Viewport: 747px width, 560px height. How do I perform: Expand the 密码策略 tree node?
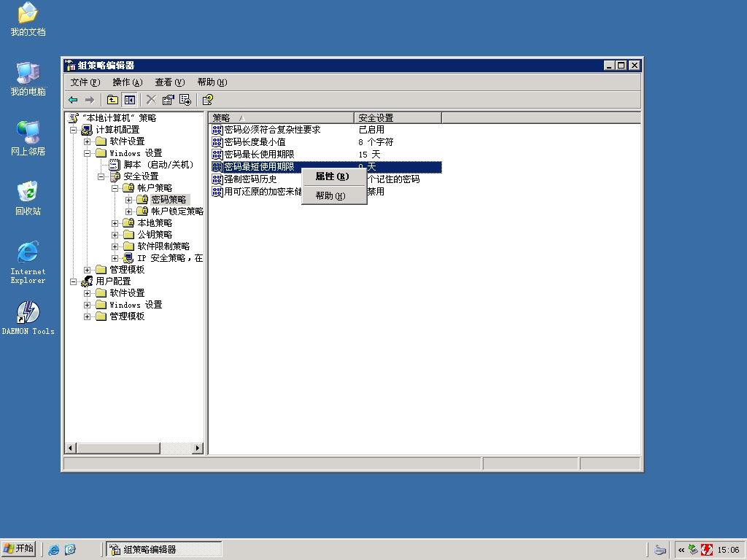128,200
